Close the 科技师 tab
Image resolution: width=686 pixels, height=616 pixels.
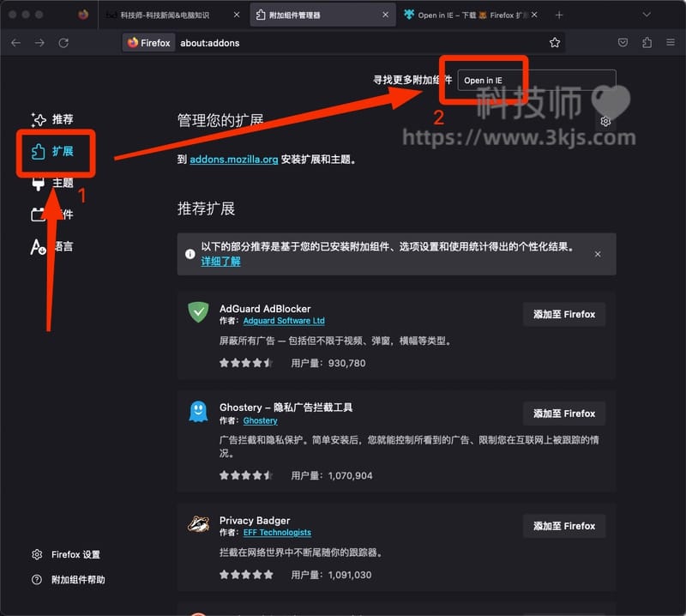pyautogui.click(x=237, y=15)
